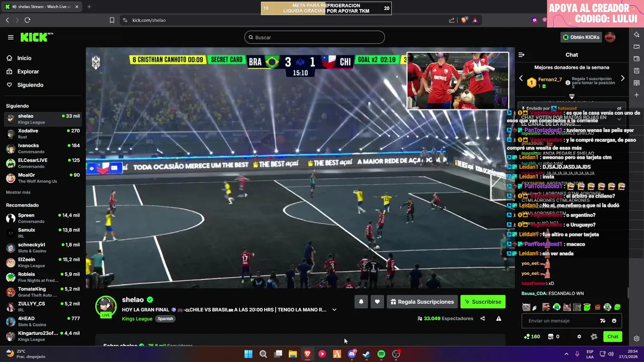Screen dimensions: 644x362
Task: Send the message with the green Chat button
Action: [612, 337]
